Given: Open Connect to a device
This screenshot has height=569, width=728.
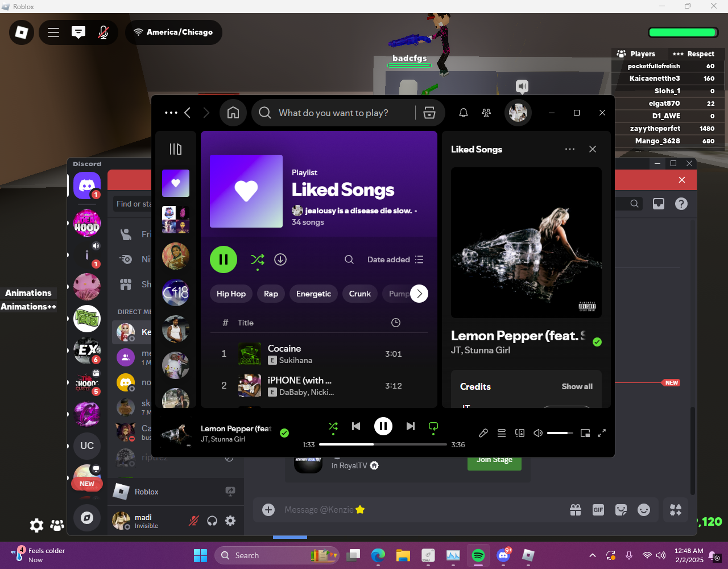Looking at the screenshot, I should (520, 433).
